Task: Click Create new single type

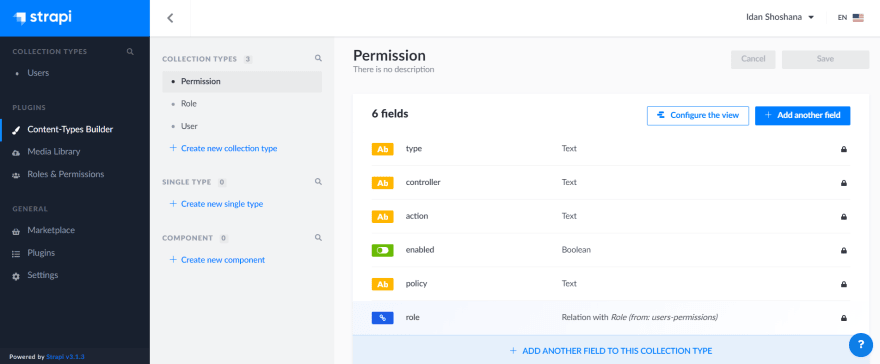Action: (x=217, y=204)
